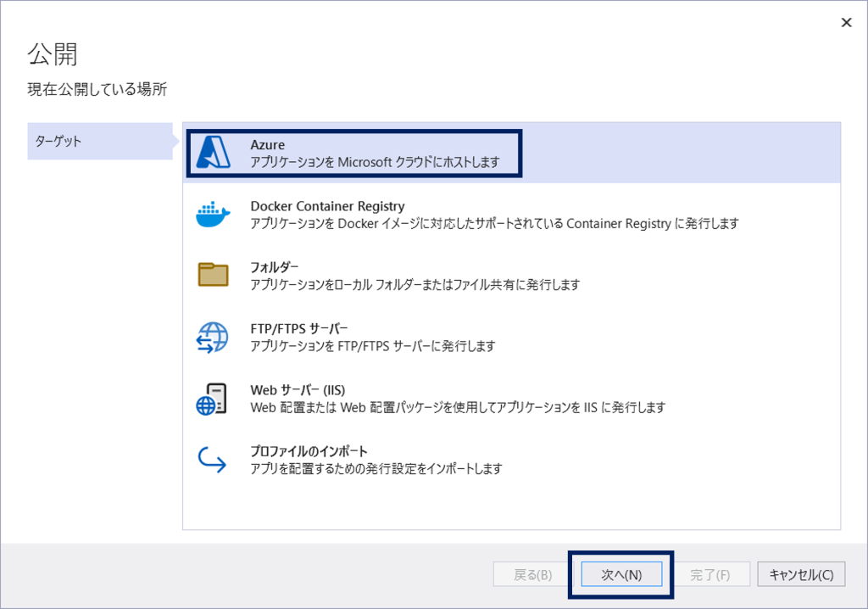Select the プロファイルのインポート title
The height and width of the screenshot is (609, 868).
click(309, 451)
